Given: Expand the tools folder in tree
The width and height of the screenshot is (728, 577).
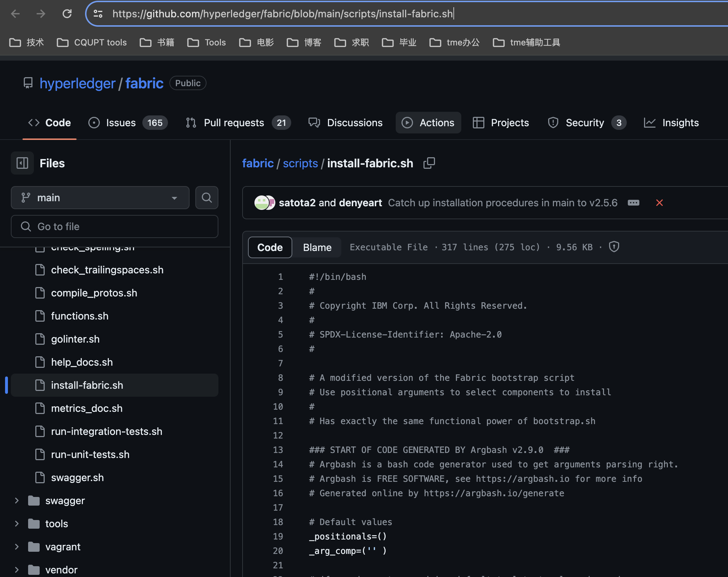Looking at the screenshot, I should point(17,524).
